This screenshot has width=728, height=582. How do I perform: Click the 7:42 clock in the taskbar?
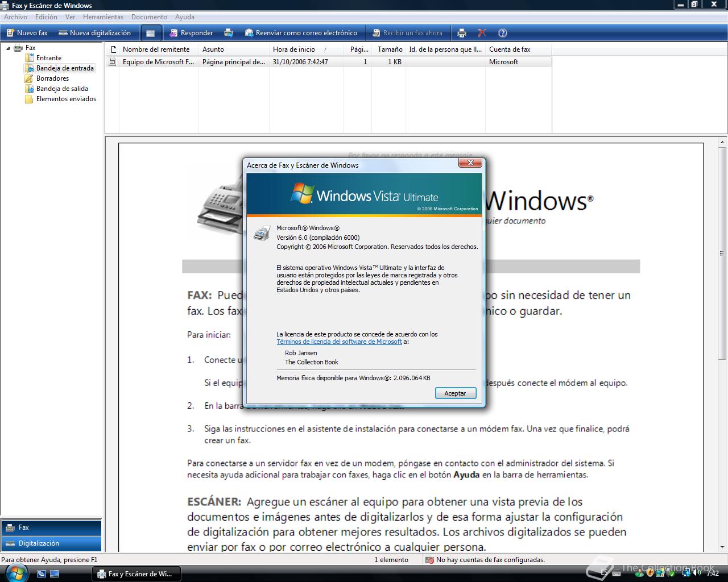(713, 573)
